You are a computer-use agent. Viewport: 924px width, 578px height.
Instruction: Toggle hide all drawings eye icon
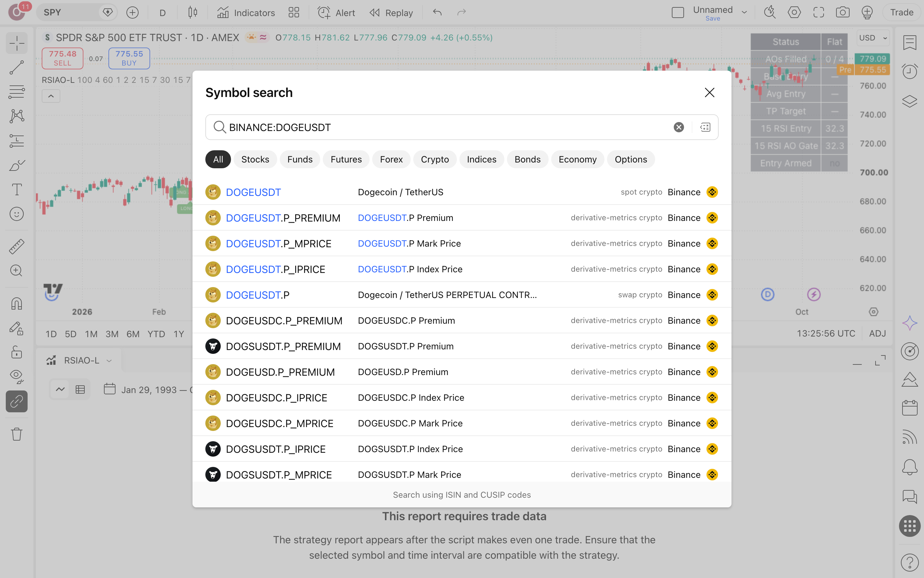[17, 377]
